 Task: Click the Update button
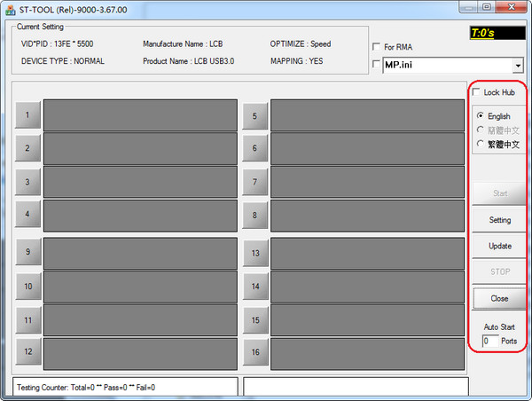499,246
